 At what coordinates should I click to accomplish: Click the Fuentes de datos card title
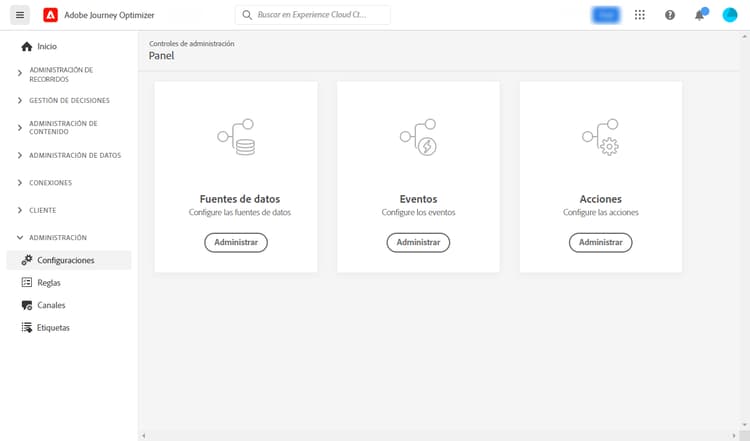pos(240,199)
